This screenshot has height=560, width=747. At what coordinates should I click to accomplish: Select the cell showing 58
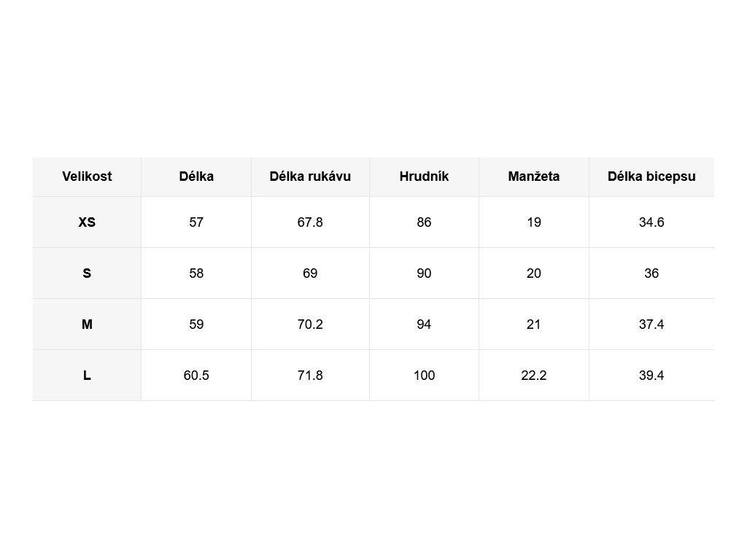[x=196, y=273]
